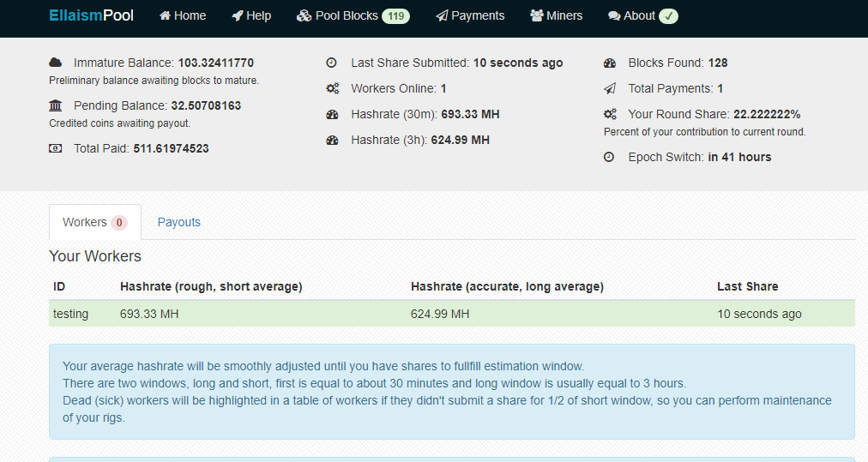This screenshot has width=868, height=462.
Task: Click the gears icon beside Your Round Share
Action: (610, 114)
